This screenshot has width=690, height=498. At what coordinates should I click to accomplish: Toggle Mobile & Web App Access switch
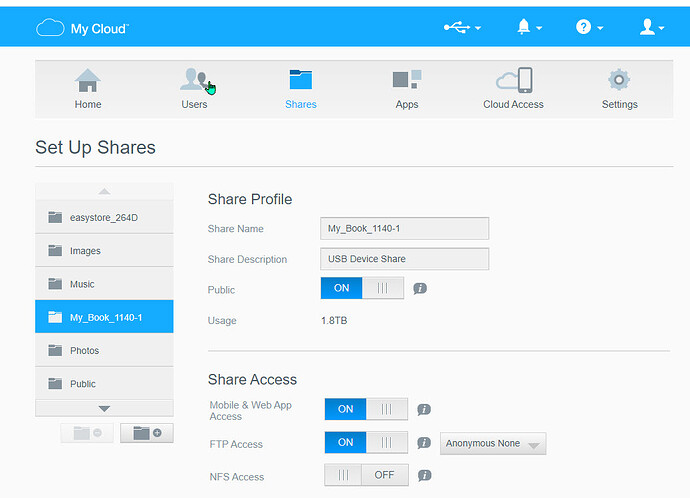(x=366, y=409)
